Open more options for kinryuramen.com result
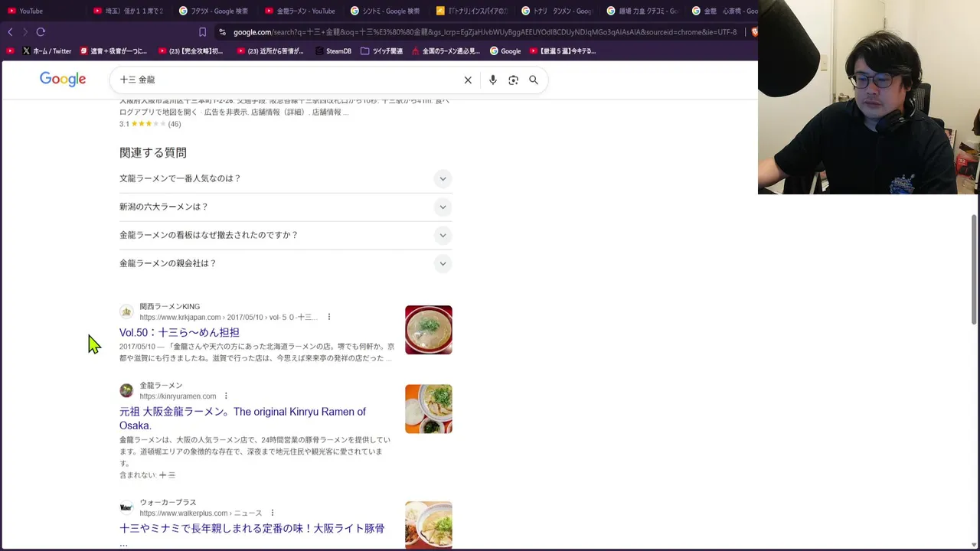Image resolution: width=980 pixels, height=551 pixels. click(x=226, y=396)
